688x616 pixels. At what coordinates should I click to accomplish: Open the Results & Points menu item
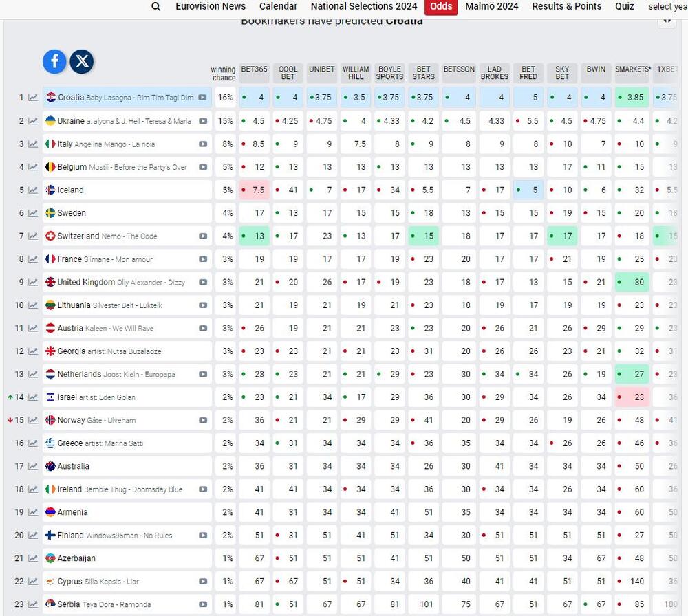(x=566, y=6)
